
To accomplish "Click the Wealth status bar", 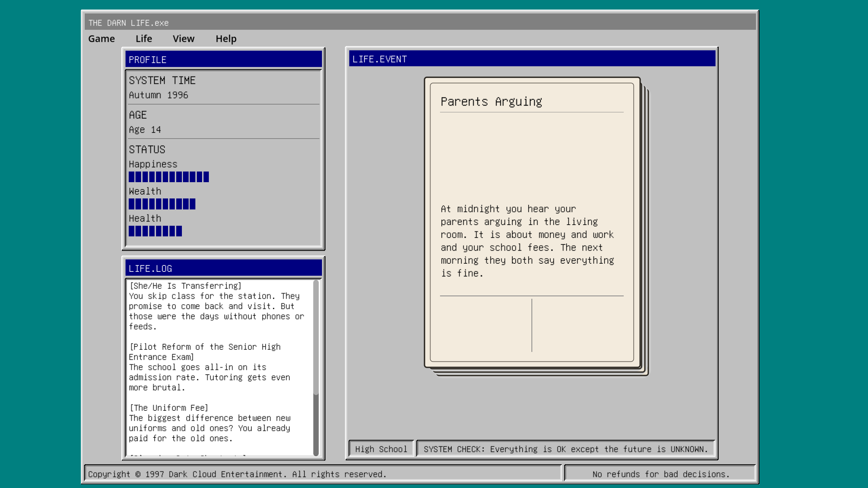I will pyautogui.click(x=162, y=204).
